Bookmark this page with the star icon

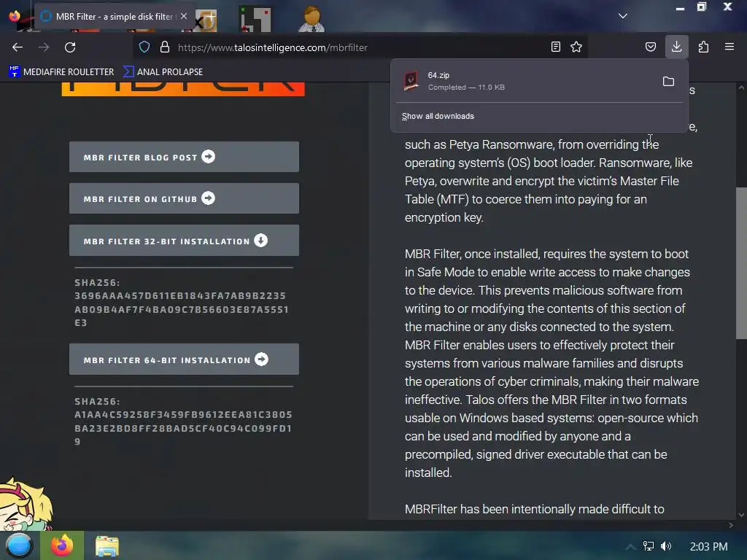(x=576, y=47)
